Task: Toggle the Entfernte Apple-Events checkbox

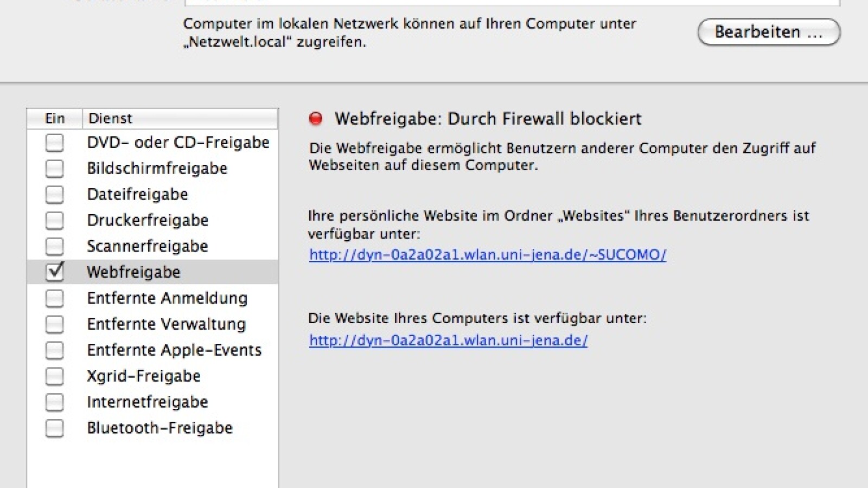Action: [x=54, y=350]
